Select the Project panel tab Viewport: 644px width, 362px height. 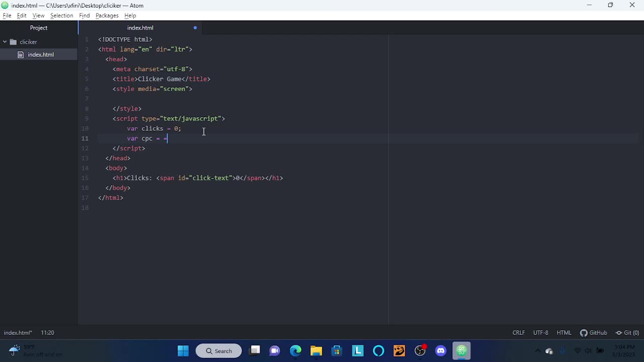tap(39, 28)
